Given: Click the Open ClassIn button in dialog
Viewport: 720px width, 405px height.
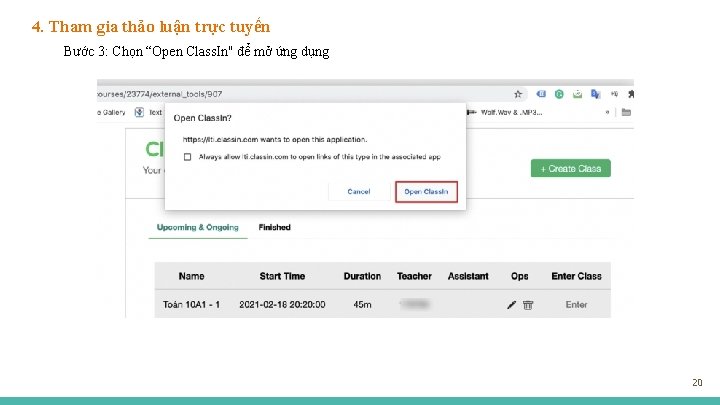Looking at the screenshot, I should [x=426, y=191].
